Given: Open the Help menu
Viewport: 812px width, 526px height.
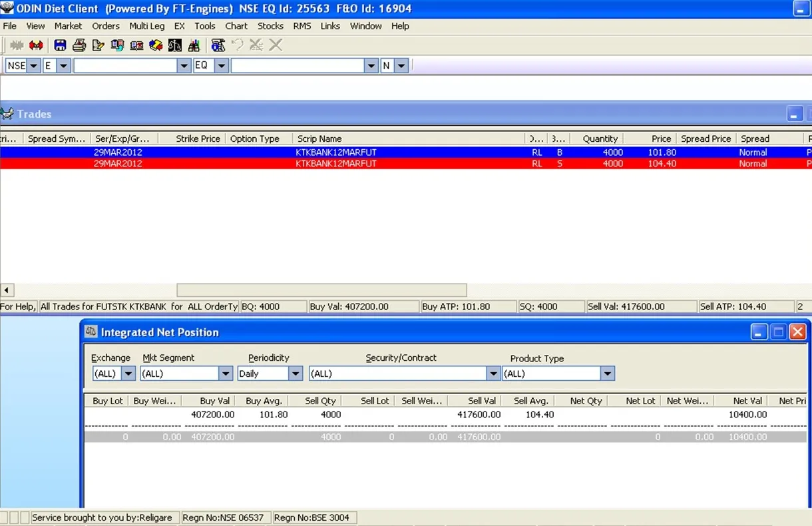Looking at the screenshot, I should [x=400, y=26].
